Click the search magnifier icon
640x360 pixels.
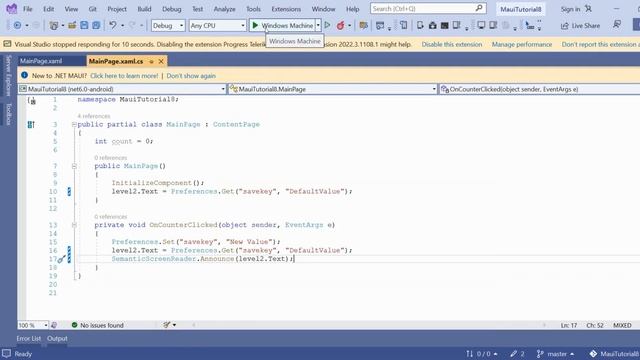[479, 8]
